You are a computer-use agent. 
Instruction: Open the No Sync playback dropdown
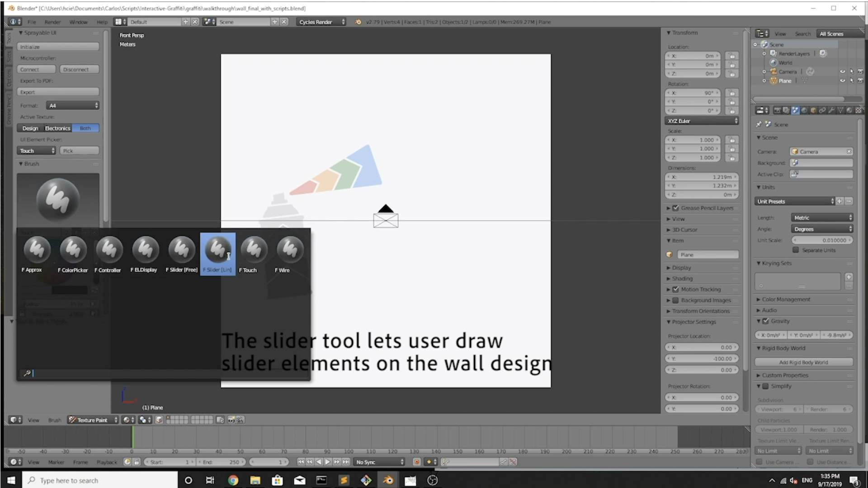click(x=379, y=462)
